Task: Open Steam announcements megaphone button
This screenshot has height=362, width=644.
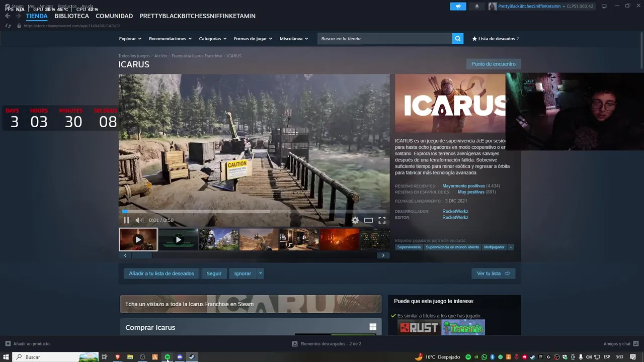Action: click(458, 6)
